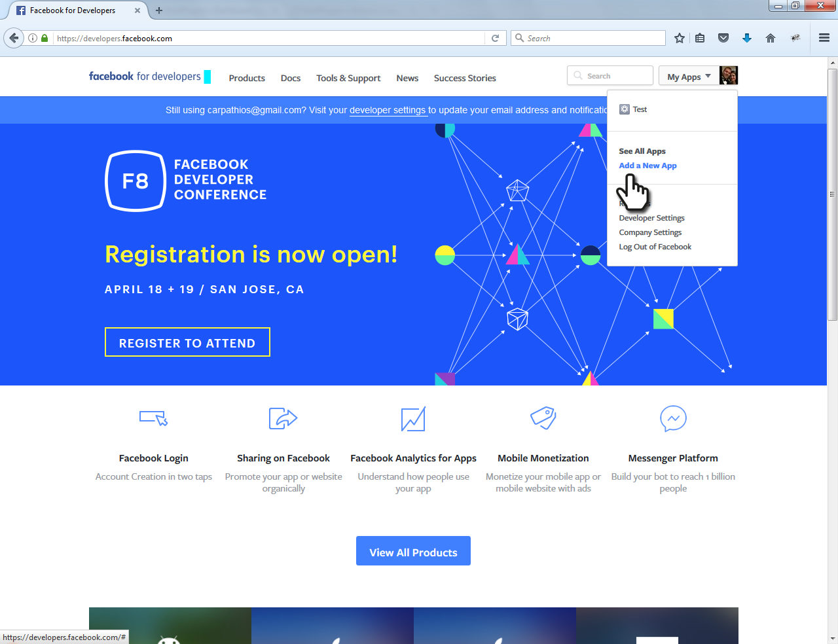
Task: Click the Sharing on Facebook share icon
Action: [x=283, y=418]
